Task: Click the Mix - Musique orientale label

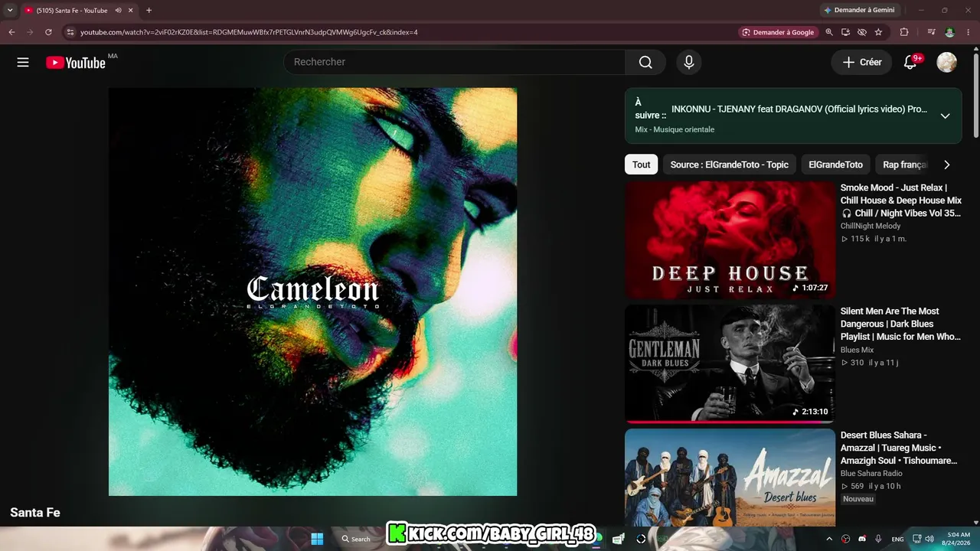Action: (x=675, y=129)
